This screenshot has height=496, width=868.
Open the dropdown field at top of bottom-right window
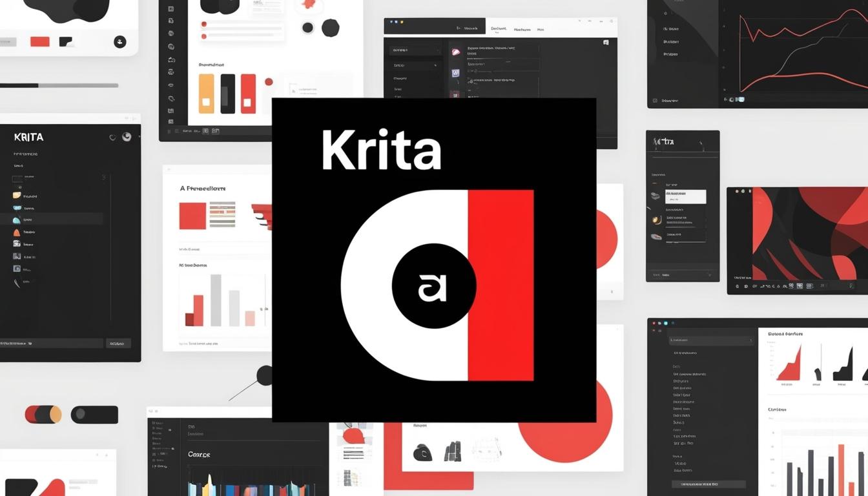(712, 340)
